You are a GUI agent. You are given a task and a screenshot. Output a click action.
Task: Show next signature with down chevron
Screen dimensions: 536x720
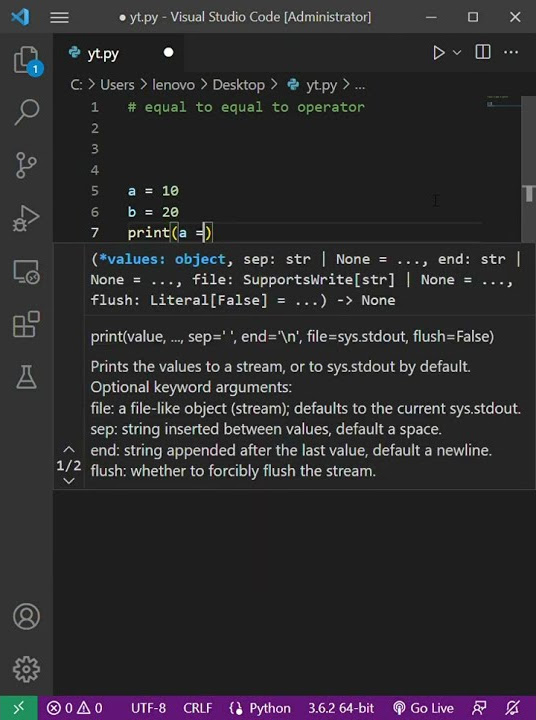[x=69, y=481]
